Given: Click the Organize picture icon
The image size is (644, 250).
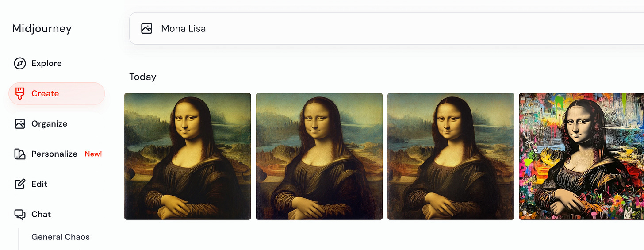Looking at the screenshot, I should (20, 123).
